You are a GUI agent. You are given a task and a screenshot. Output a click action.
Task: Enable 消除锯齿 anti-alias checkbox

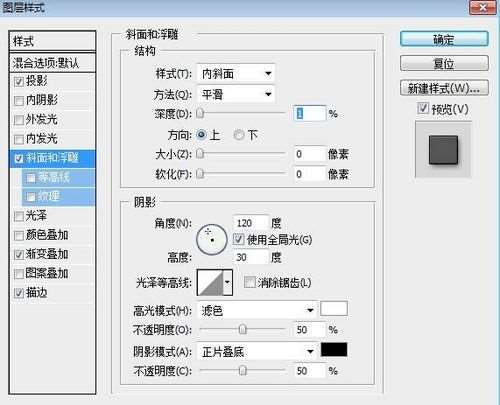click(x=249, y=282)
